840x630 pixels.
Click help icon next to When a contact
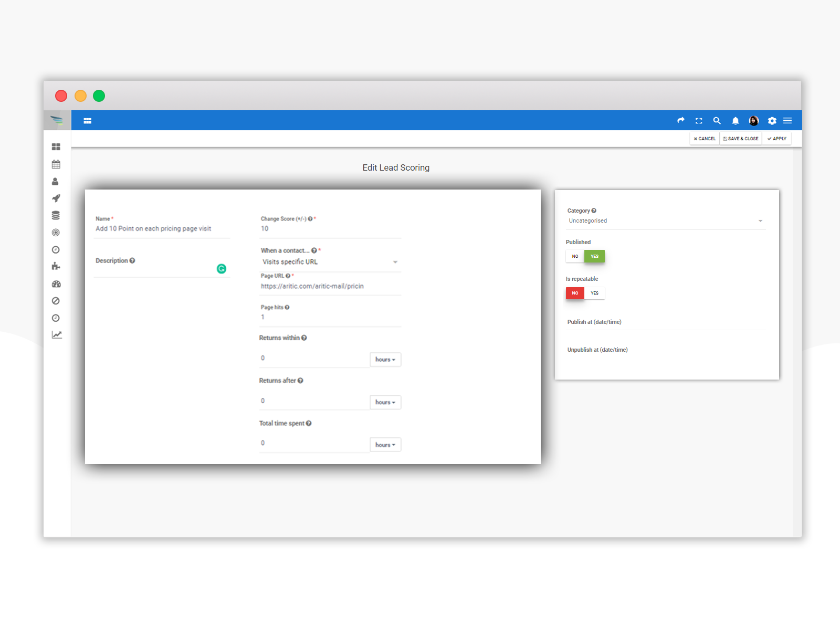coord(314,250)
